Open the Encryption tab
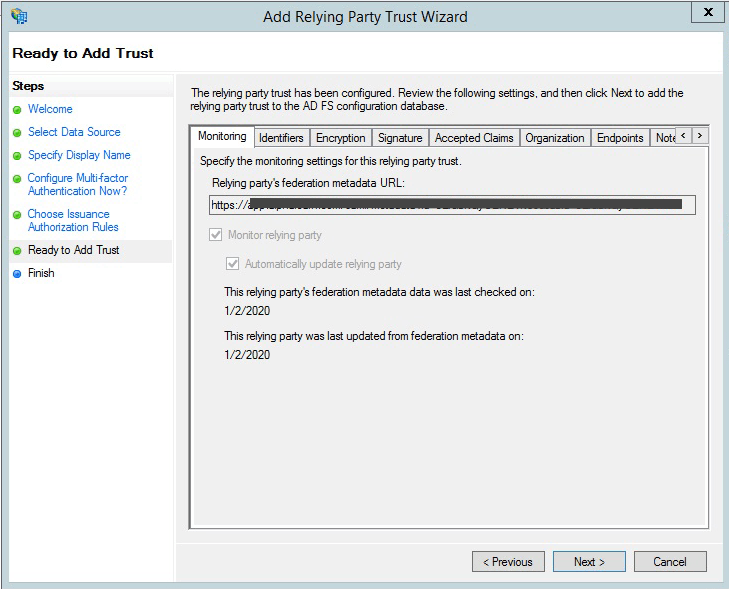 click(x=340, y=138)
